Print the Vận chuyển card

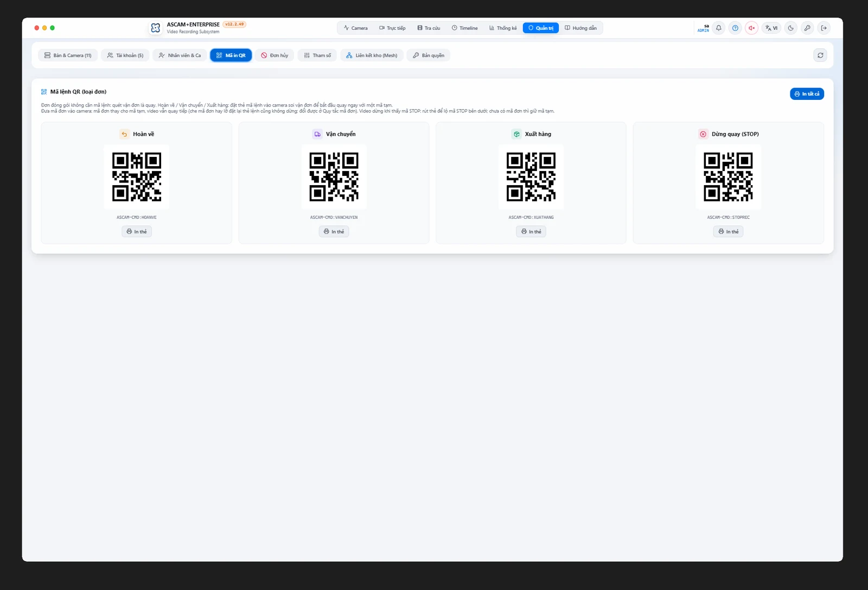[334, 232]
